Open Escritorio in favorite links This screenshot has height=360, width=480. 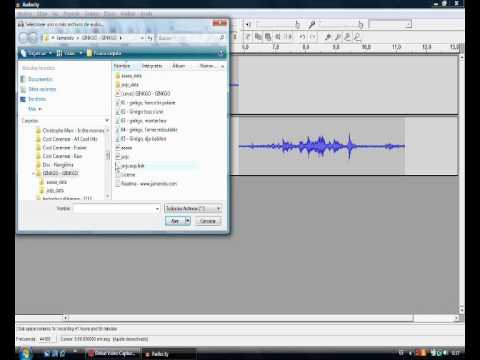coord(33,99)
